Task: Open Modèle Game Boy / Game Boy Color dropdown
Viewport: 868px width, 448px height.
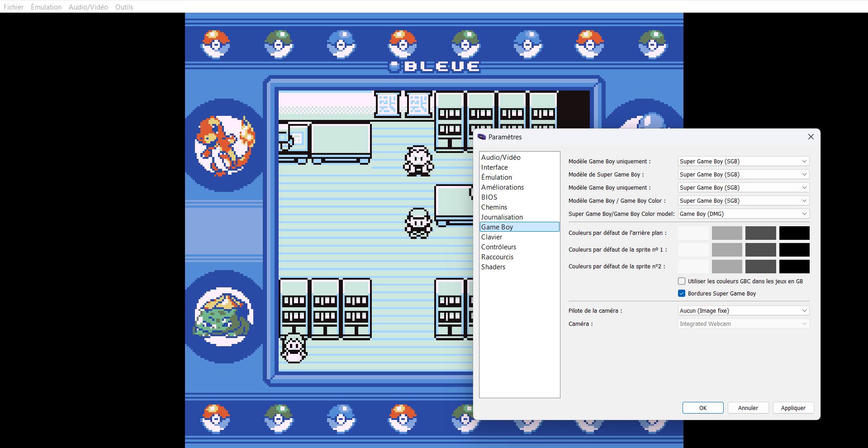Action: pyautogui.click(x=743, y=200)
